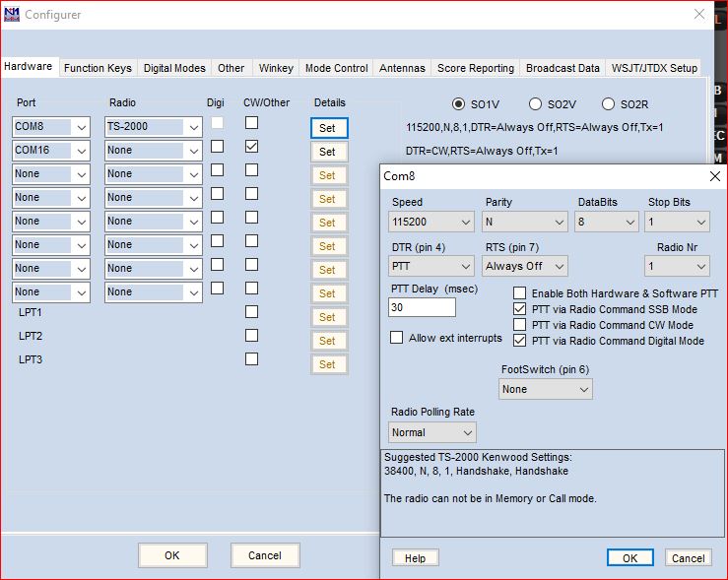Click Set button for the COM16 port
728x580 pixels.
[328, 152]
